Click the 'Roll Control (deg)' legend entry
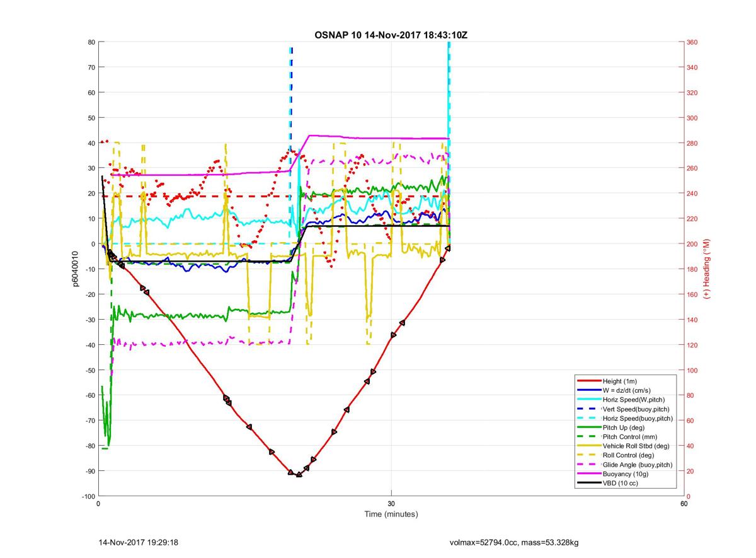This screenshot has width=756, height=558. coord(629,455)
